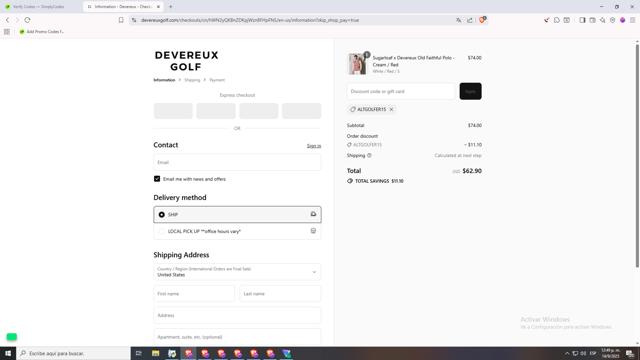Select the SHIP delivery radio option
640x360 pixels.
(162, 215)
